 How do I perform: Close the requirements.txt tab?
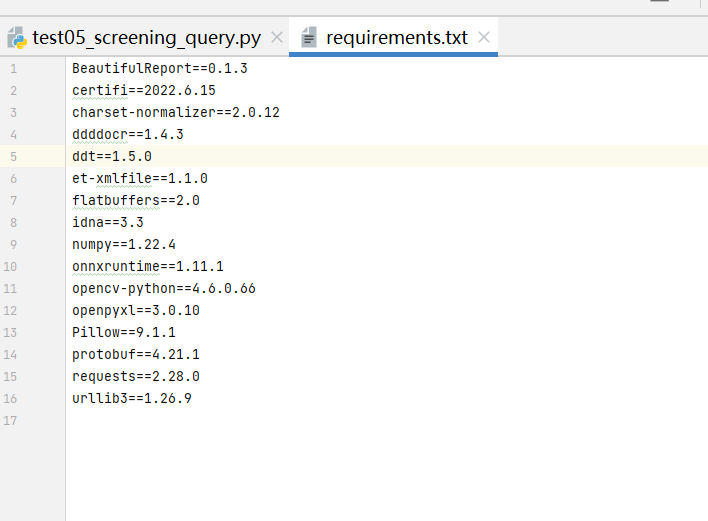tap(484, 38)
